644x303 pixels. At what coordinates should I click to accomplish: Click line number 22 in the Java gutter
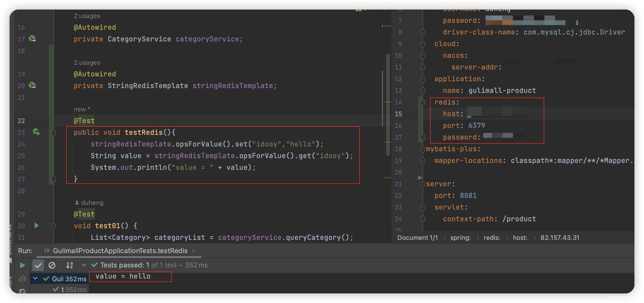point(21,121)
